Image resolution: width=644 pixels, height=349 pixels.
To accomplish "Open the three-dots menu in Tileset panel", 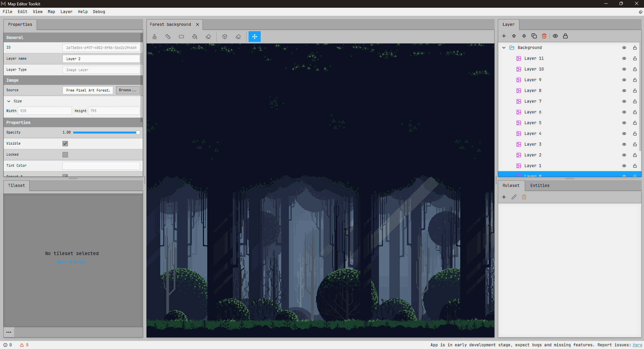I will [9, 332].
